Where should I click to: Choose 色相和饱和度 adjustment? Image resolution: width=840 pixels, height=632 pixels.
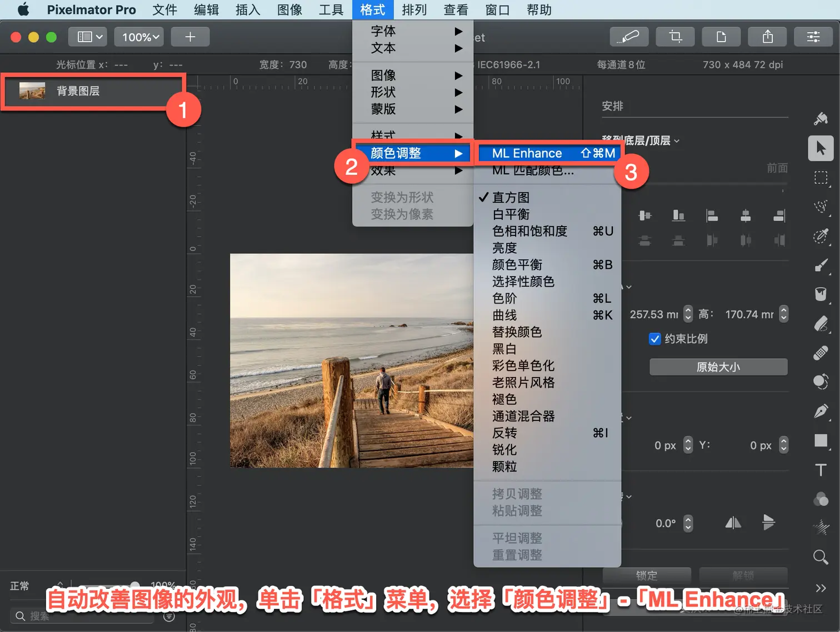point(547,231)
